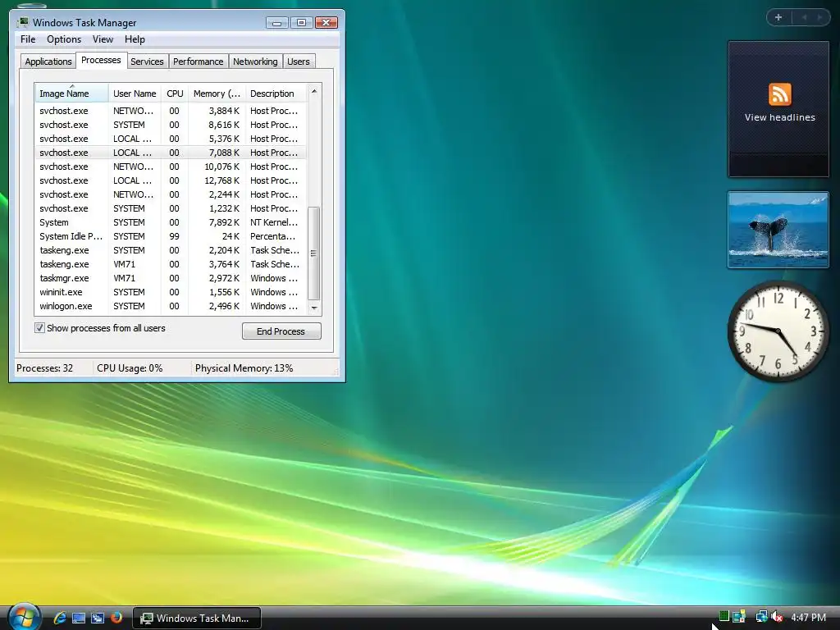Open the Options menu
This screenshot has width=840, height=630.
tap(64, 39)
